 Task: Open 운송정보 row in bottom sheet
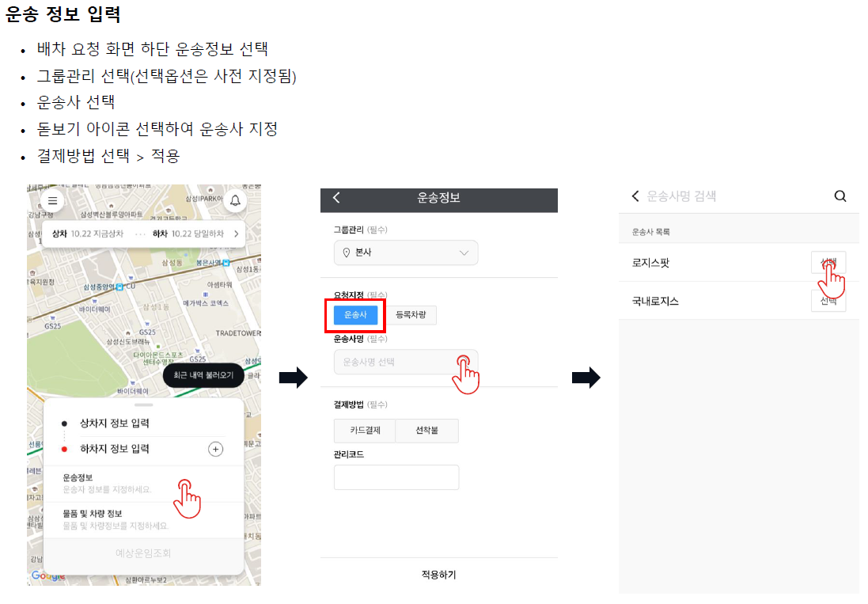pos(143,484)
